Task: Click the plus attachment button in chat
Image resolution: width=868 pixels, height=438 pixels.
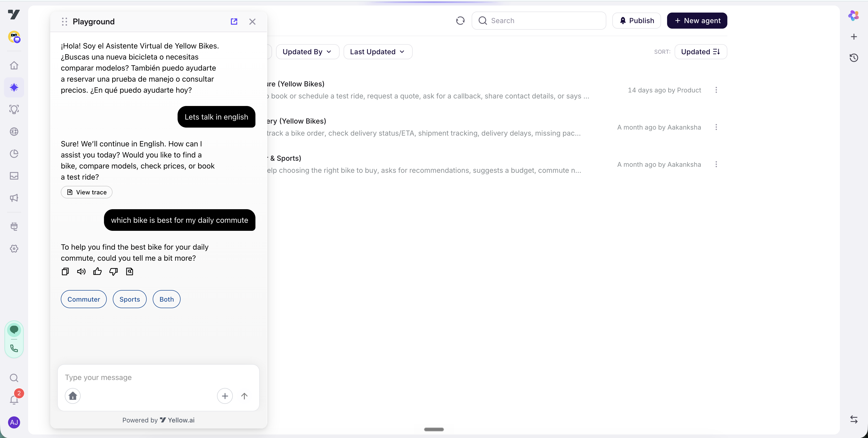Action: tap(225, 396)
